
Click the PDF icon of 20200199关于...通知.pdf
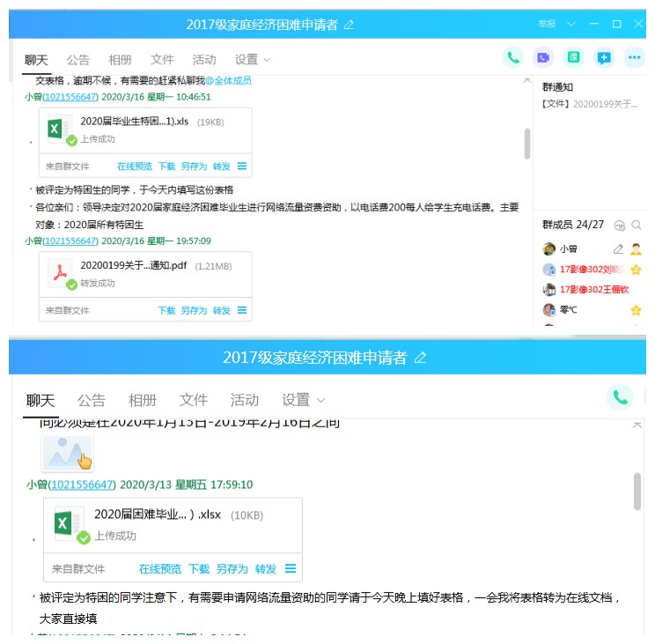pos(60,274)
